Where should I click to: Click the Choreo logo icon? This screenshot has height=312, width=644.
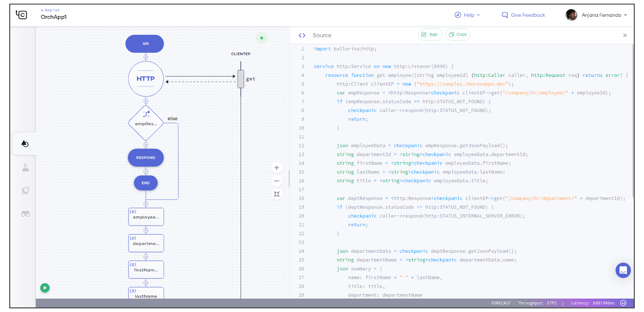coord(21,15)
